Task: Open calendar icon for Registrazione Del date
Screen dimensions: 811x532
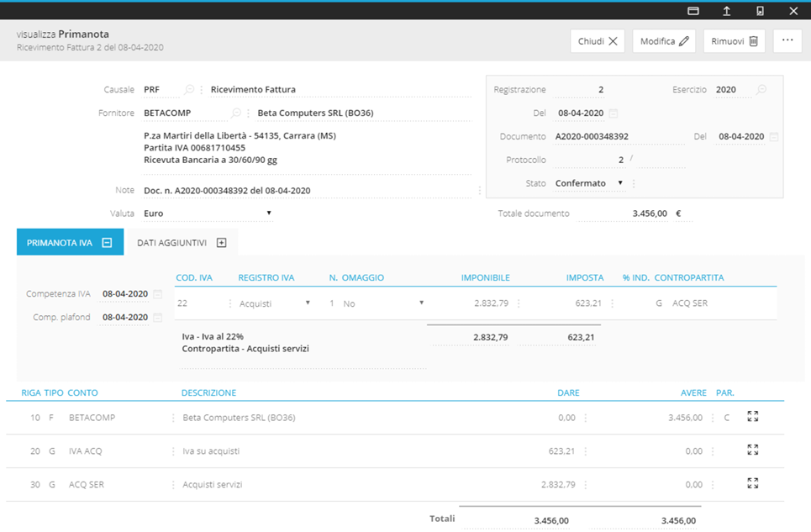Action: (x=614, y=113)
